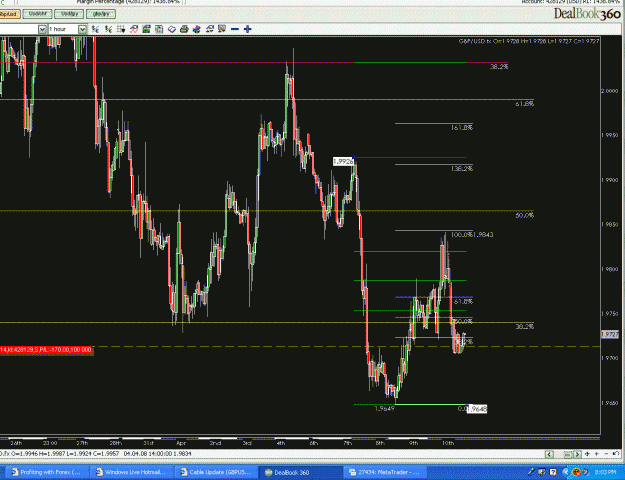Click the 50.0% Fibonacci label at right
The width and height of the screenshot is (625, 480).
(x=524, y=215)
